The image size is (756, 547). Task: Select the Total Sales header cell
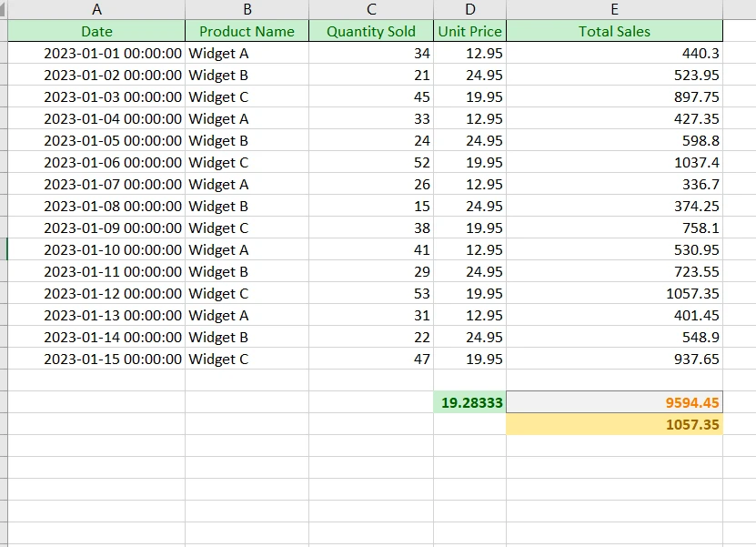pos(614,31)
